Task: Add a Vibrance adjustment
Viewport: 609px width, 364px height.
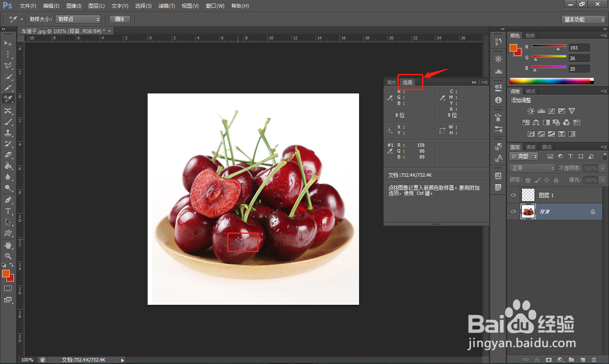Action: [572, 111]
